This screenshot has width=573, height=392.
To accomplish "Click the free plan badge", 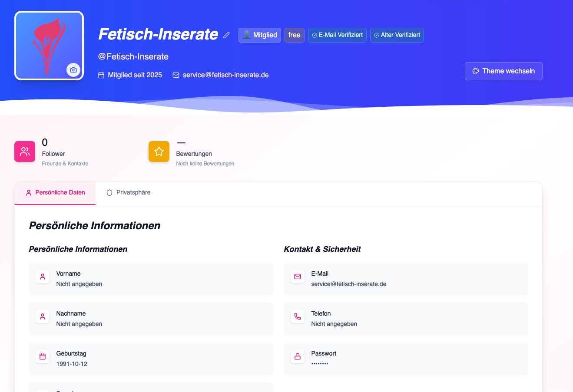I will pos(294,35).
